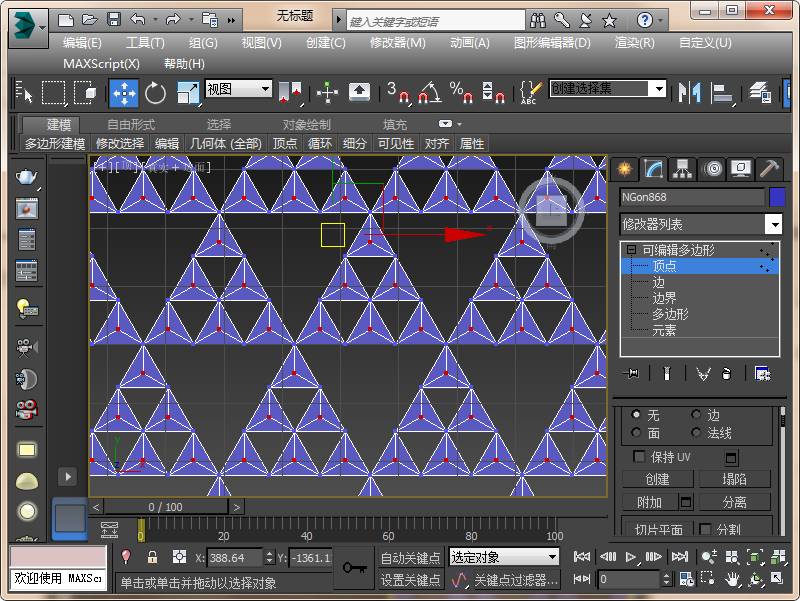Open the 编辑(E) menu
Screen dimensions: 800x601
pyautogui.click(x=82, y=42)
